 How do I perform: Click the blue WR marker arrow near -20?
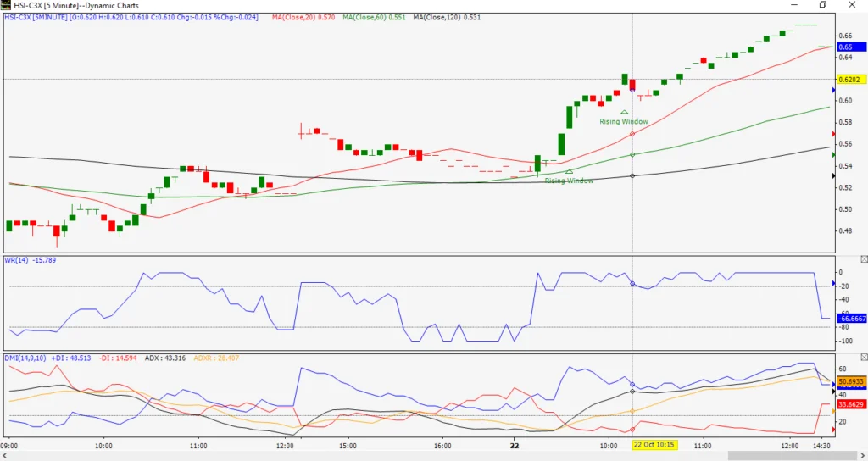pos(834,283)
